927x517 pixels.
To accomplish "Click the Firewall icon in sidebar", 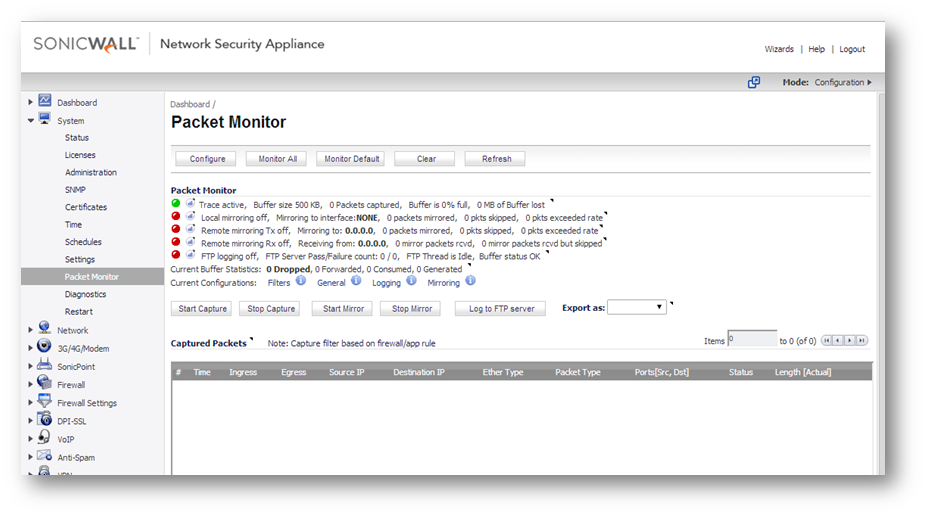I will [x=45, y=384].
